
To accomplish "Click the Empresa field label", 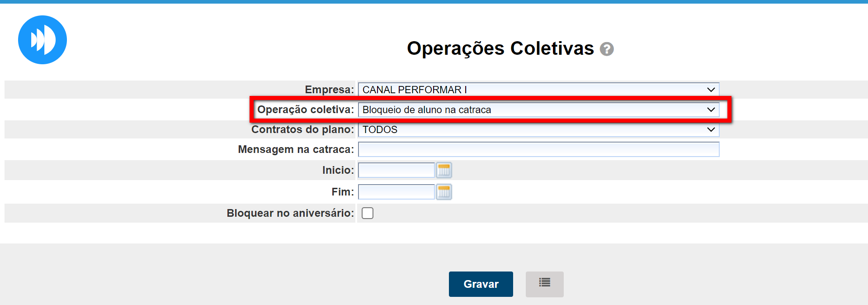I will point(329,90).
